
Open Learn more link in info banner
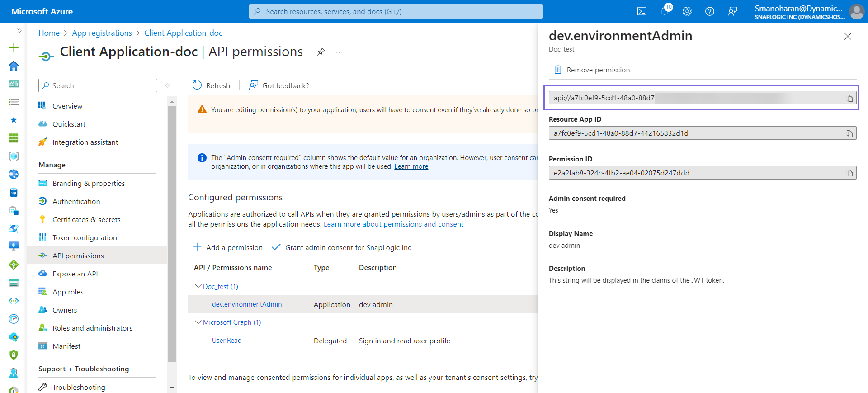411,166
